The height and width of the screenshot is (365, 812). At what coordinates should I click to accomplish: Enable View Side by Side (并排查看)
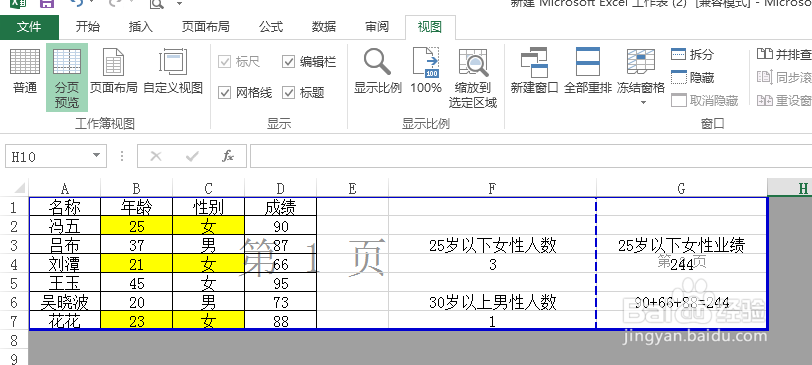784,54
